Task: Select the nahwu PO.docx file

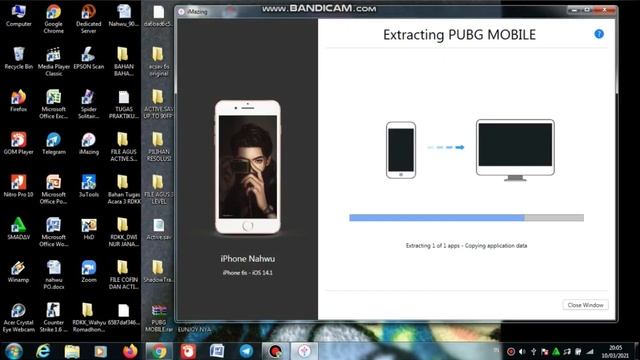Action: [x=53, y=275]
